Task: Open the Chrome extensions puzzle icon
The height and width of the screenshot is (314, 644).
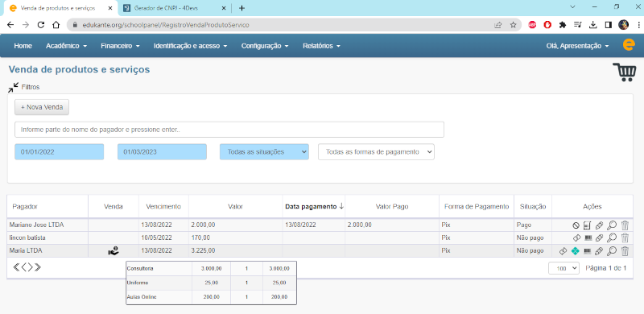Action: [x=563, y=25]
